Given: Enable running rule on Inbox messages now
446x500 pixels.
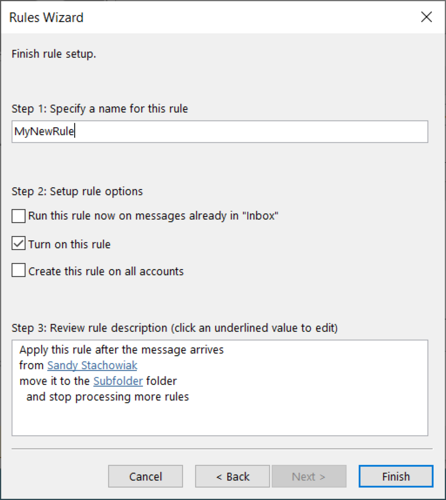Looking at the screenshot, I should (x=18, y=216).
